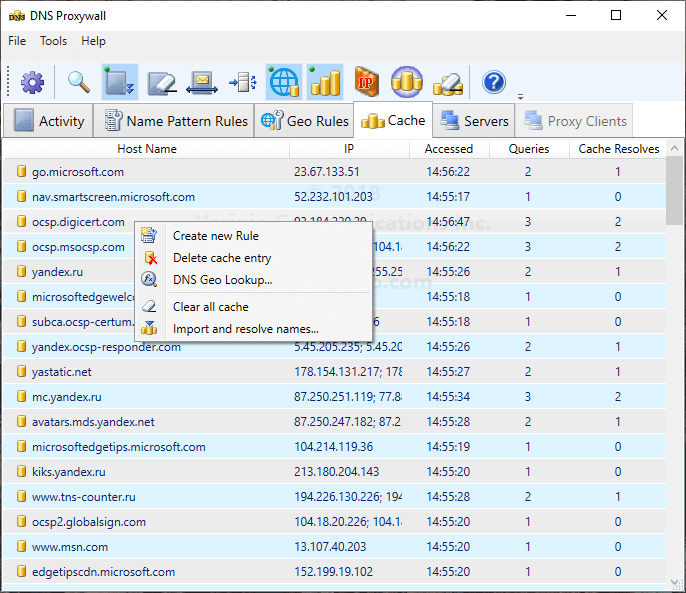The width and height of the screenshot is (686, 593).
Task: Sort by the Host Name column header
Action: click(146, 149)
